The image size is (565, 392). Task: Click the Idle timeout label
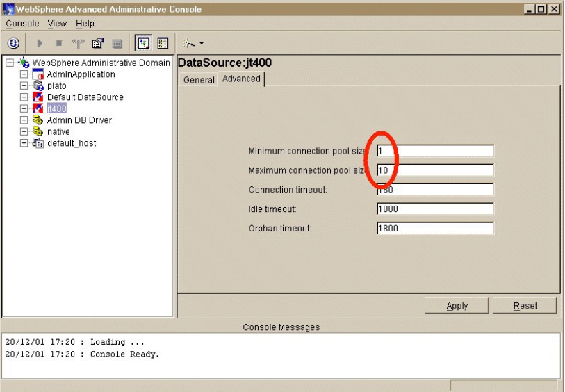[272, 209]
